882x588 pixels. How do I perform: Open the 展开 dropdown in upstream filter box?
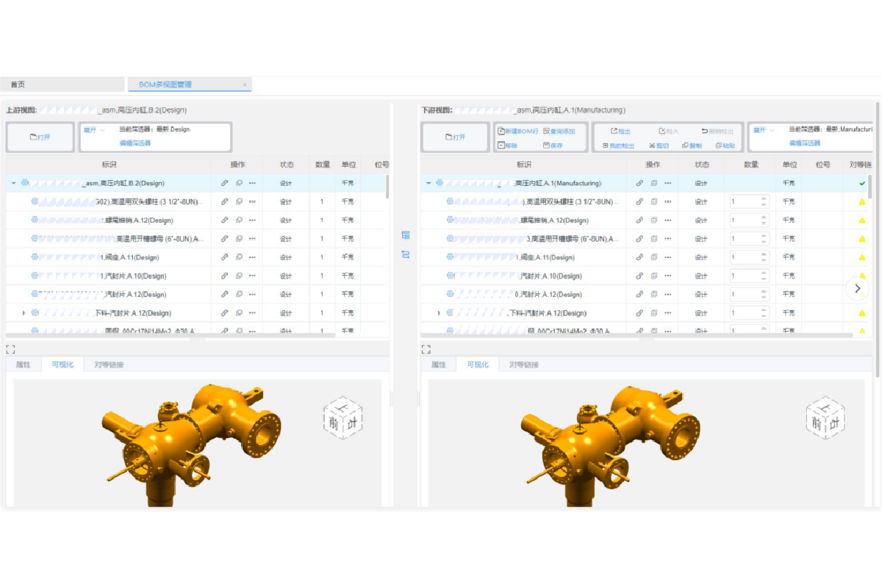[x=93, y=129]
